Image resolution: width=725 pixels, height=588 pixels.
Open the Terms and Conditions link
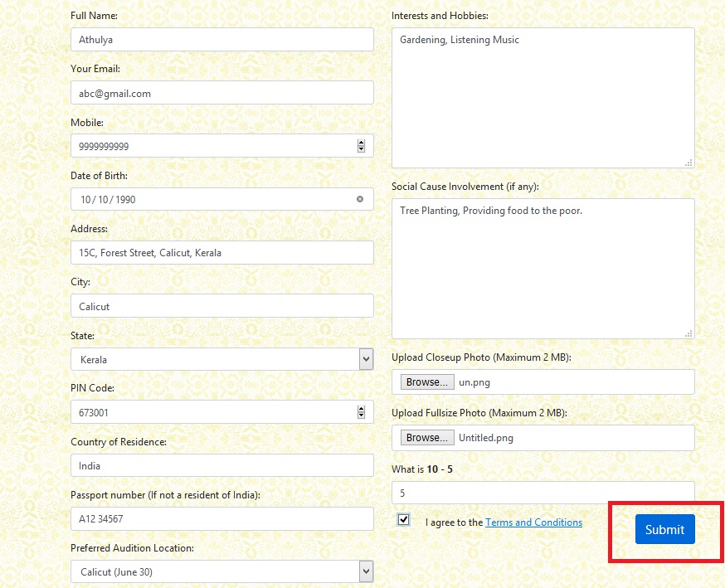coord(533,522)
